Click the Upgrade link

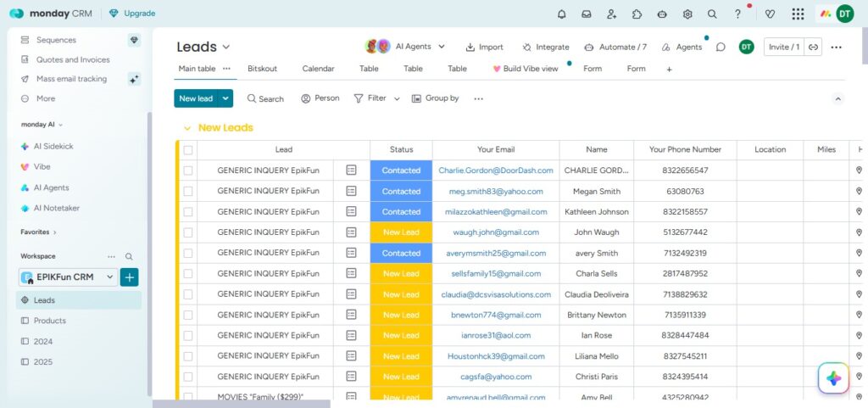tap(132, 14)
